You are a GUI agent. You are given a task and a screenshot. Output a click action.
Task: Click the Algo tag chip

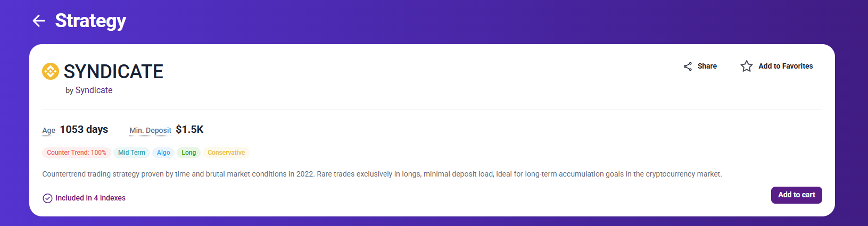click(163, 153)
